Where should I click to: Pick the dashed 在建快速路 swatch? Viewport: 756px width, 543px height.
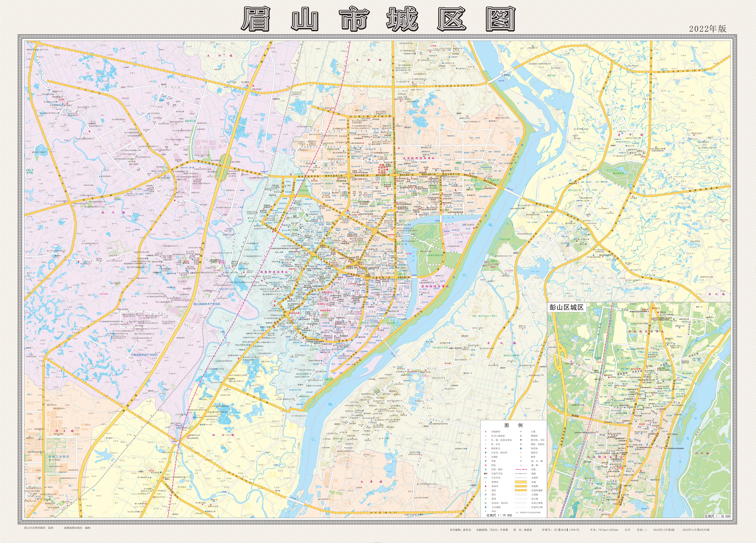coord(521,490)
